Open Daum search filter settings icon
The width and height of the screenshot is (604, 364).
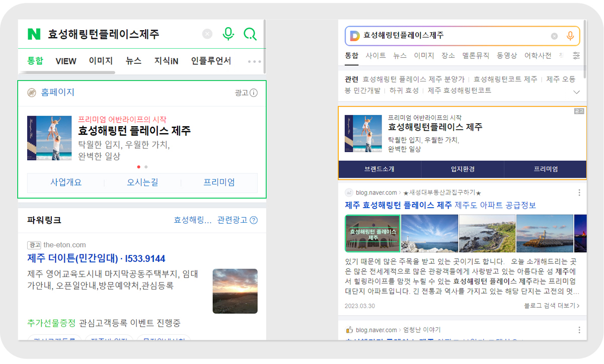(x=576, y=55)
